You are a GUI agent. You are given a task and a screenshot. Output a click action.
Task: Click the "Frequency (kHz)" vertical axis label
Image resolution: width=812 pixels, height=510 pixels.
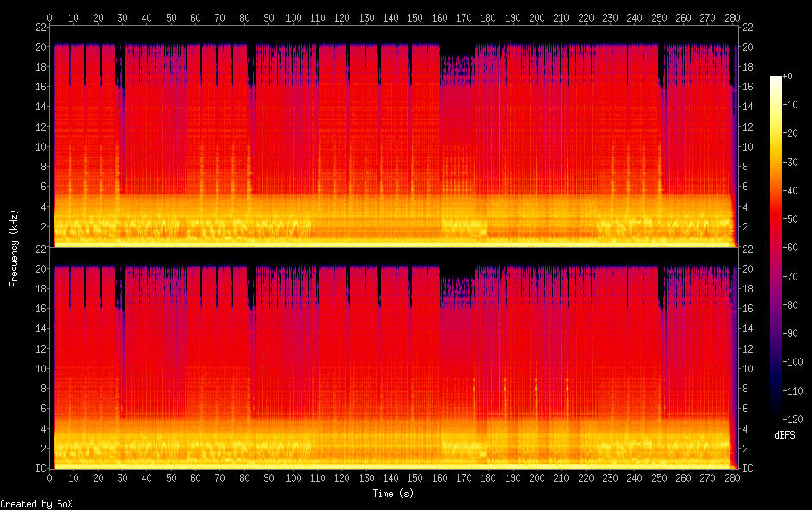click(x=14, y=248)
